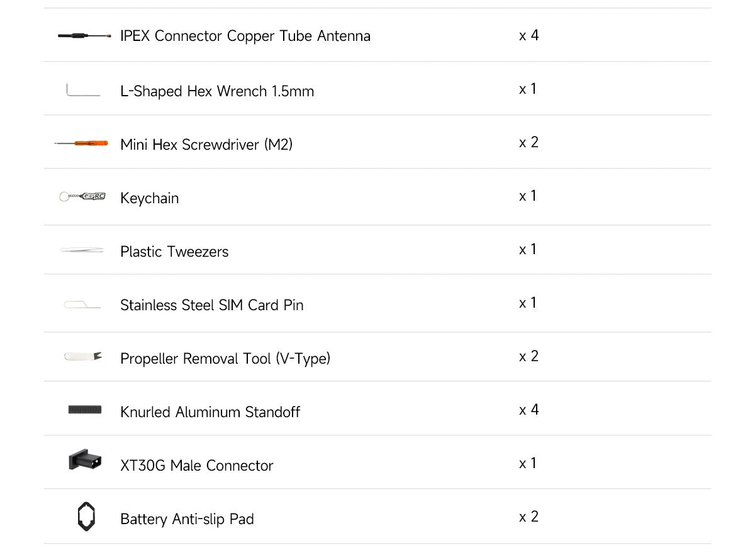Image resolution: width=755 pixels, height=560 pixels.
Task: Click the propeller removal tool icon
Action: coord(83,357)
